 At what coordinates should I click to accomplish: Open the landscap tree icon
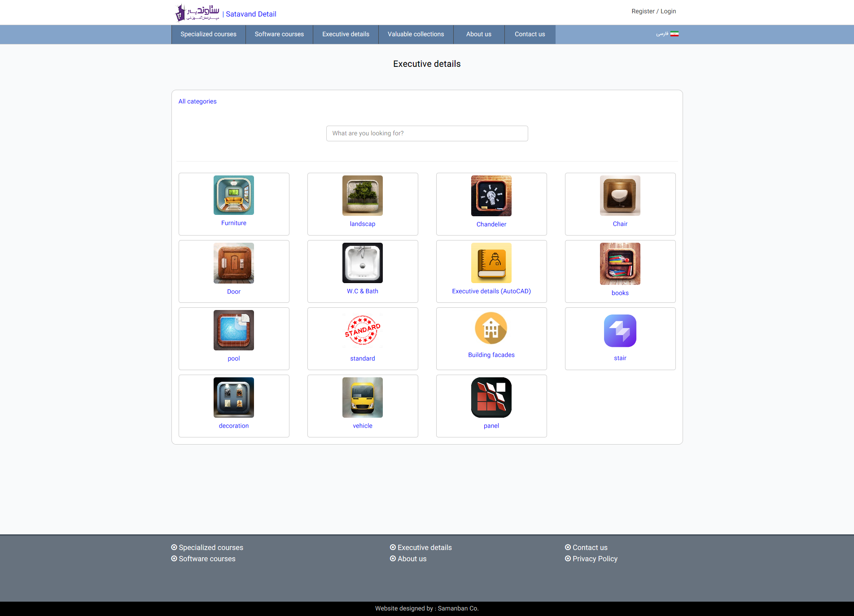click(363, 196)
